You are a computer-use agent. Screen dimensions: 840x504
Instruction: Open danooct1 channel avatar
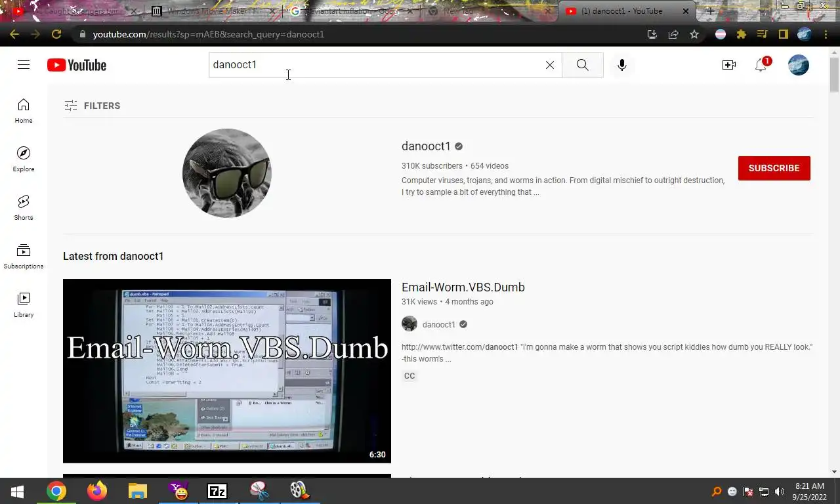pyautogui.click(x=227, y=173)
